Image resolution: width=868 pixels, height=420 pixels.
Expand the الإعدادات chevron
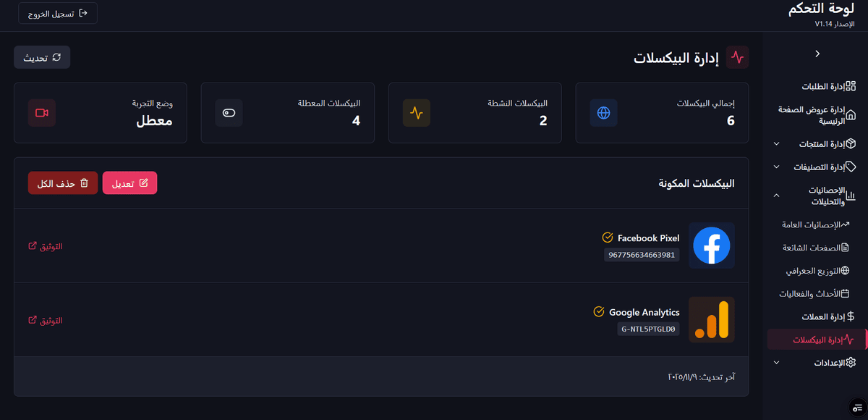click(x=776, y=362)
